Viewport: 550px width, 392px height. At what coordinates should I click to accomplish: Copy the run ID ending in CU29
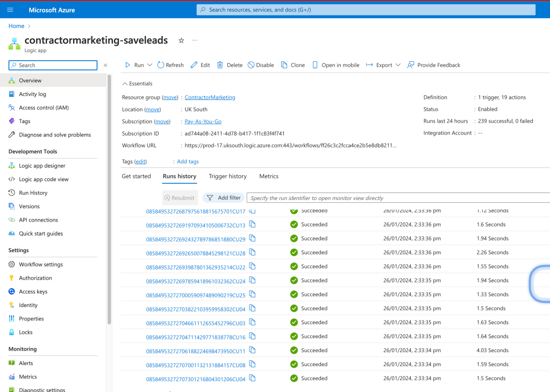tap(252, 238)
